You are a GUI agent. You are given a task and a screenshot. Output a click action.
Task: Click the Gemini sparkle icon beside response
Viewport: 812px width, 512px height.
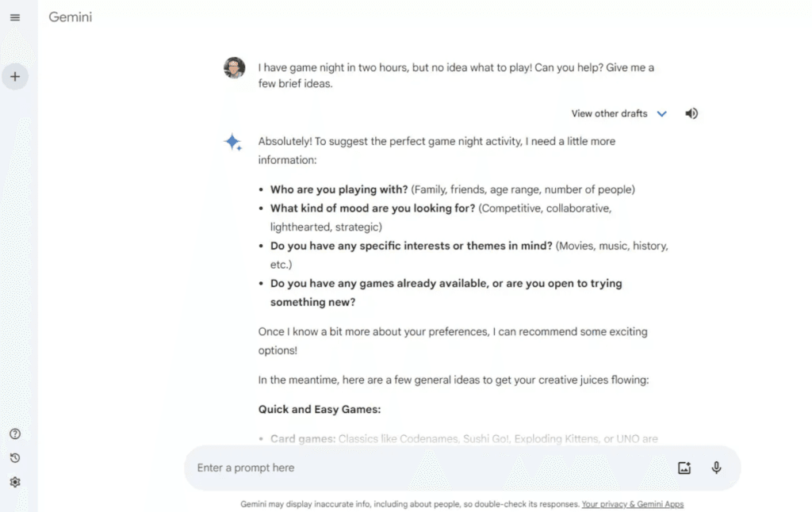233,143
